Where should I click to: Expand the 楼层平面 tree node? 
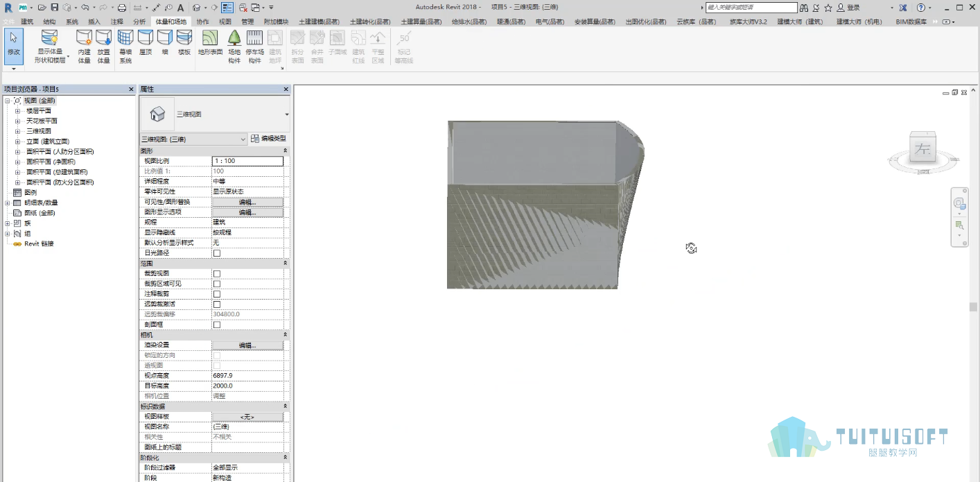click(17, 111)
